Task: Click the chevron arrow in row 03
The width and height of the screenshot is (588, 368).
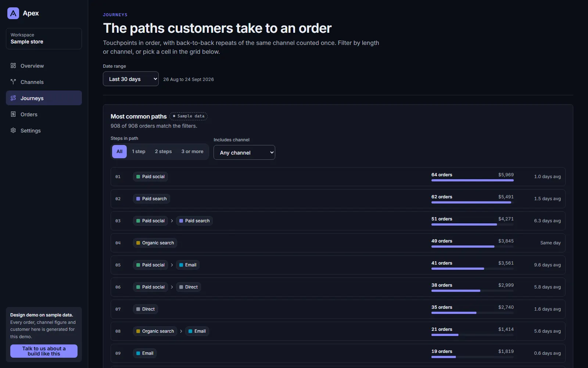Action: point(172,221)
